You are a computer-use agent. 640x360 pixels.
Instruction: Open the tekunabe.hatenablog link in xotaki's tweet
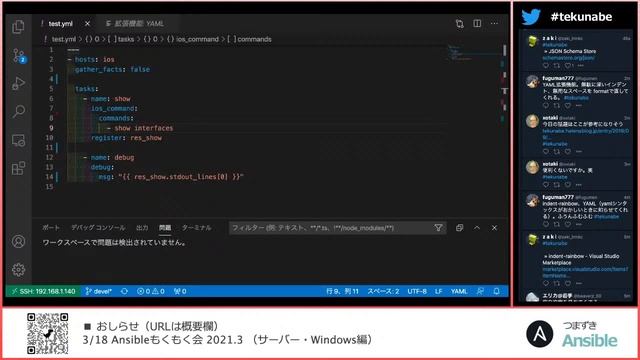[585, 133]
